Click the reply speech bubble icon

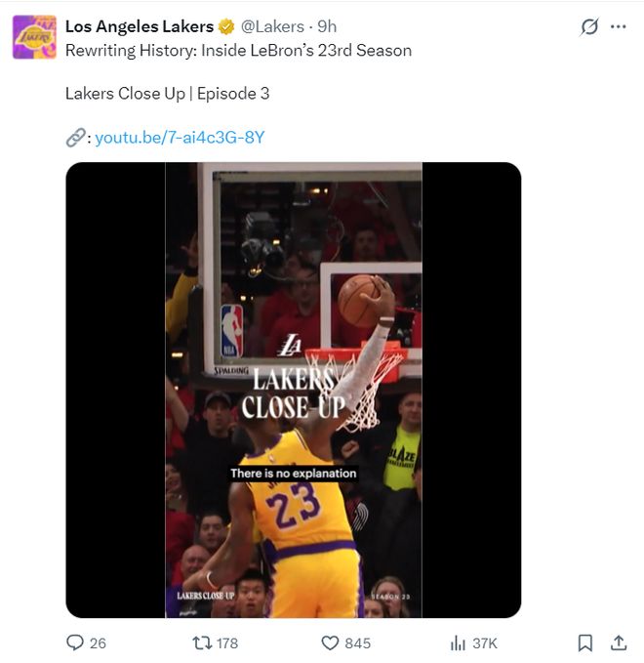coord(75,642)
